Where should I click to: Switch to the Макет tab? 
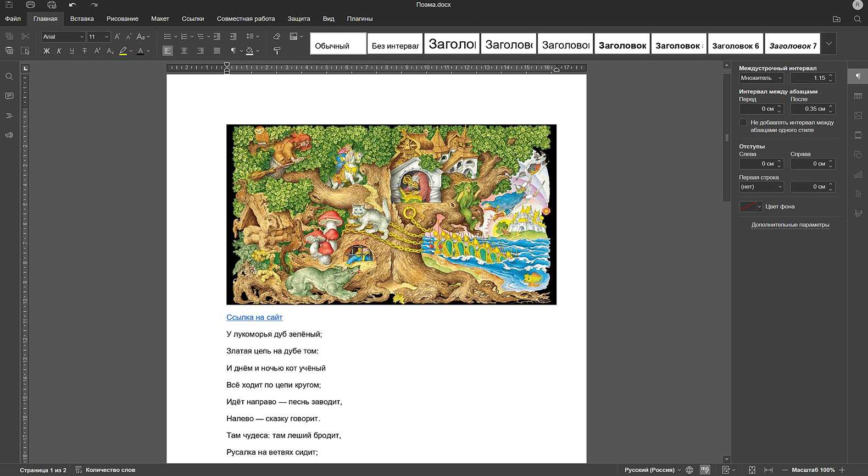(x=160, y=19)
